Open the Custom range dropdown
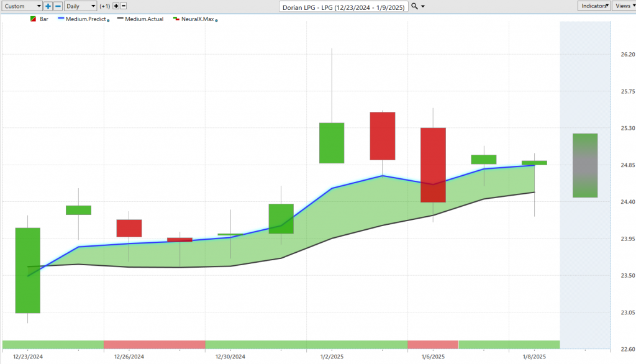The height and width of the screenshot is (364, 636). coord(22,6)
